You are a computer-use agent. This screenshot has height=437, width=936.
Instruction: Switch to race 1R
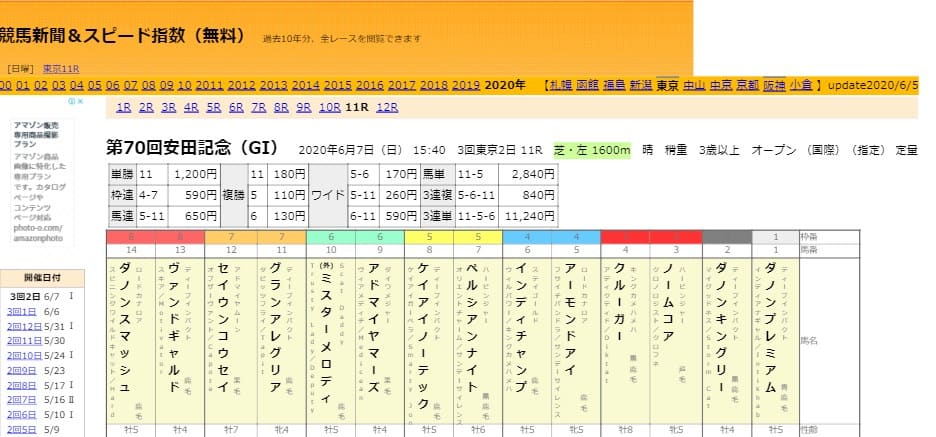coord(124,107)
